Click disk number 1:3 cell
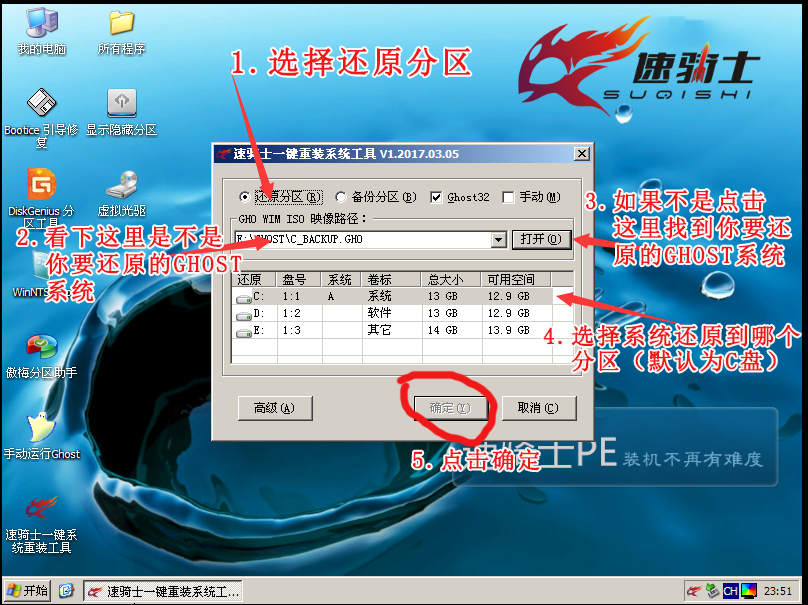This screenshot has width=808, height=605. 291,331
